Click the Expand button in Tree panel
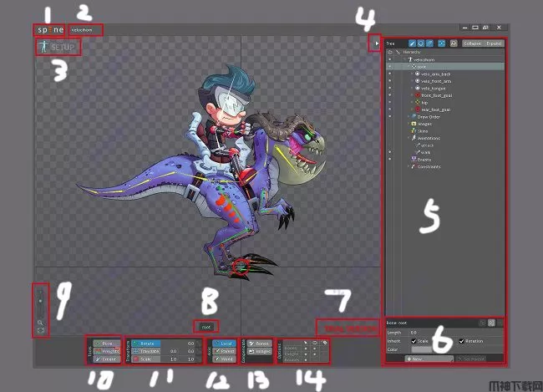The height and width of the screenshot is (392, 543). coord(494,42)
